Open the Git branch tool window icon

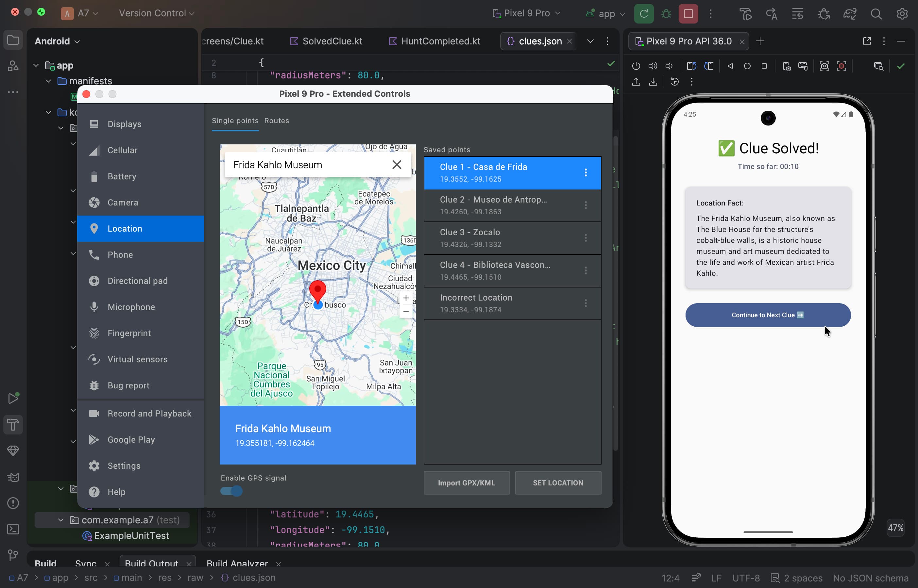(x=13, y=555)
